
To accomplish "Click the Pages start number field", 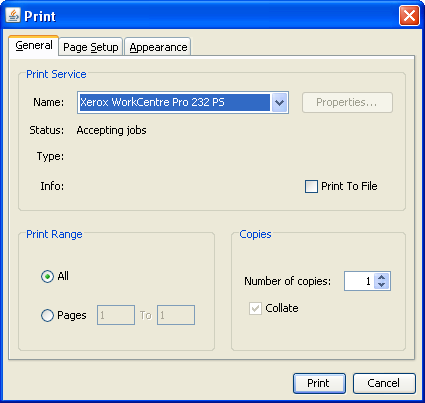I will (116, 315).
